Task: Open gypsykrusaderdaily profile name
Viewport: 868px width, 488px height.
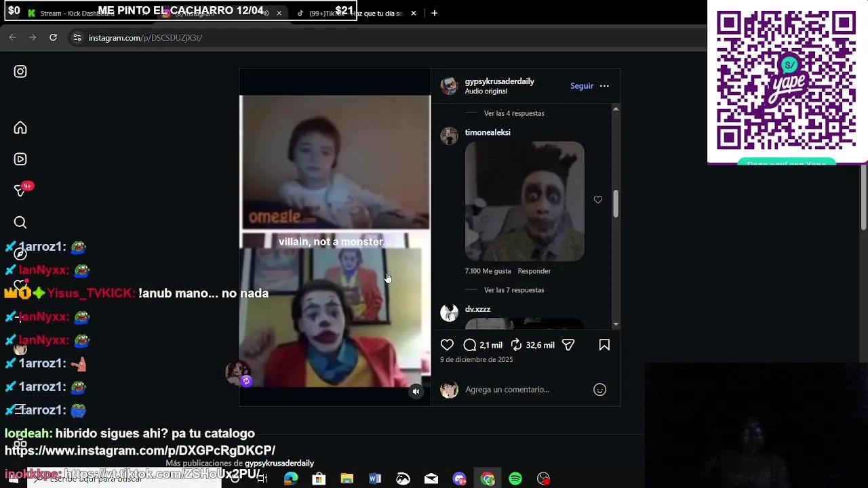Action: click(499, 81)
